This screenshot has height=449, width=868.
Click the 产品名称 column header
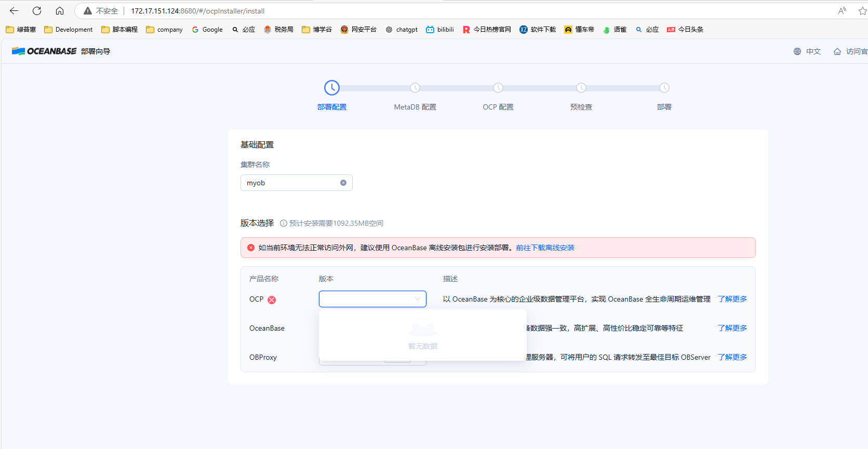click(x=264, y=279)
